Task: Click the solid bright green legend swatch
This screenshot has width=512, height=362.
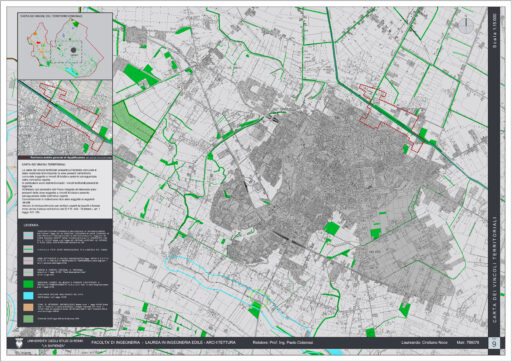Action: tap(29, 284)
